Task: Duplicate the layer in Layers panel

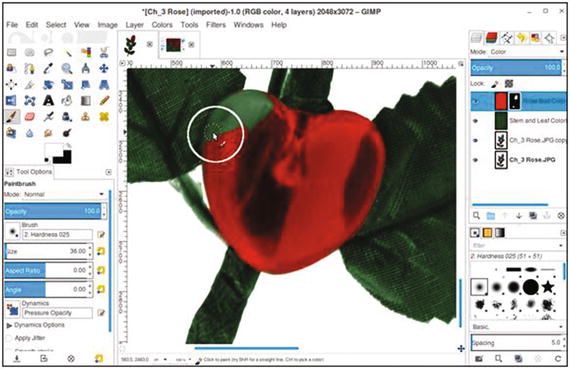Action: 533,216
